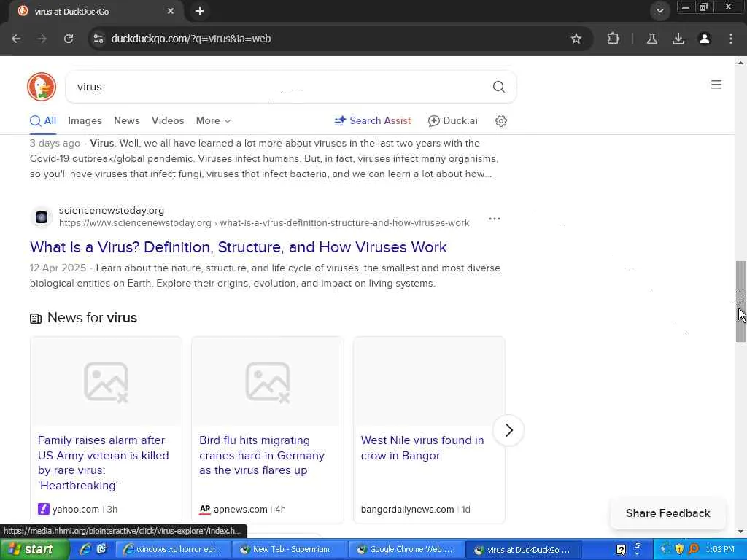Go back to previous page
The height and width of the screenshot is (560, 747).
coord(16,39)
